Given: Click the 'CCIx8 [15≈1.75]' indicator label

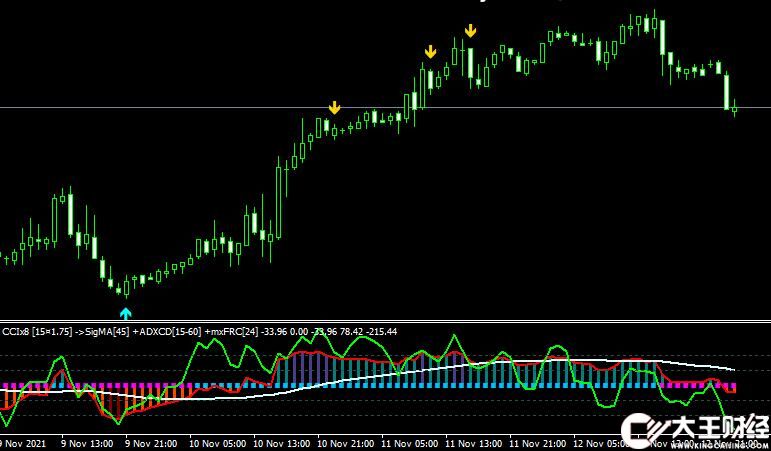Looking at the screenshot, I should click(37, 332).
